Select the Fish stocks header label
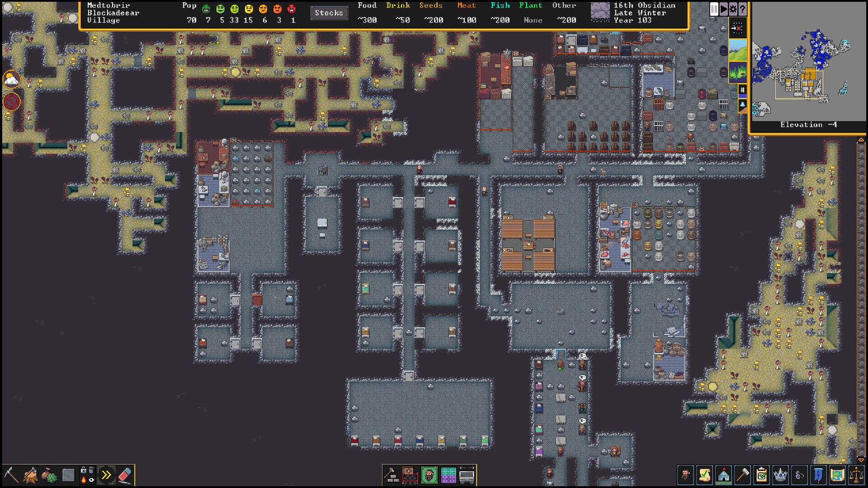 [x=511, y=5]
